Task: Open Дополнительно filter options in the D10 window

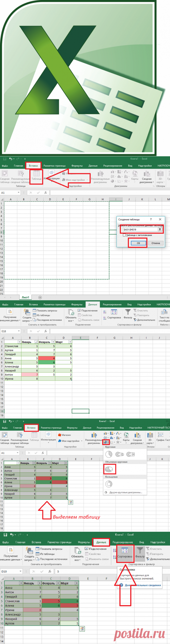Action: click(158, 559)
